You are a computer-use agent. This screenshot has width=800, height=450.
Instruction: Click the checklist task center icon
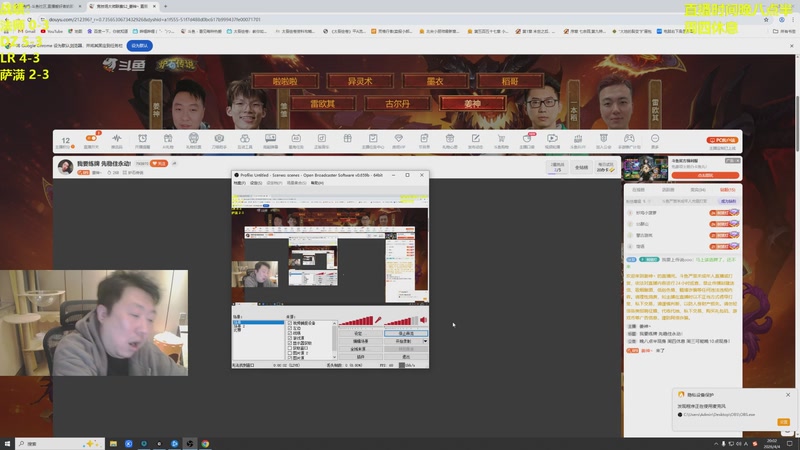click(373, 138)
